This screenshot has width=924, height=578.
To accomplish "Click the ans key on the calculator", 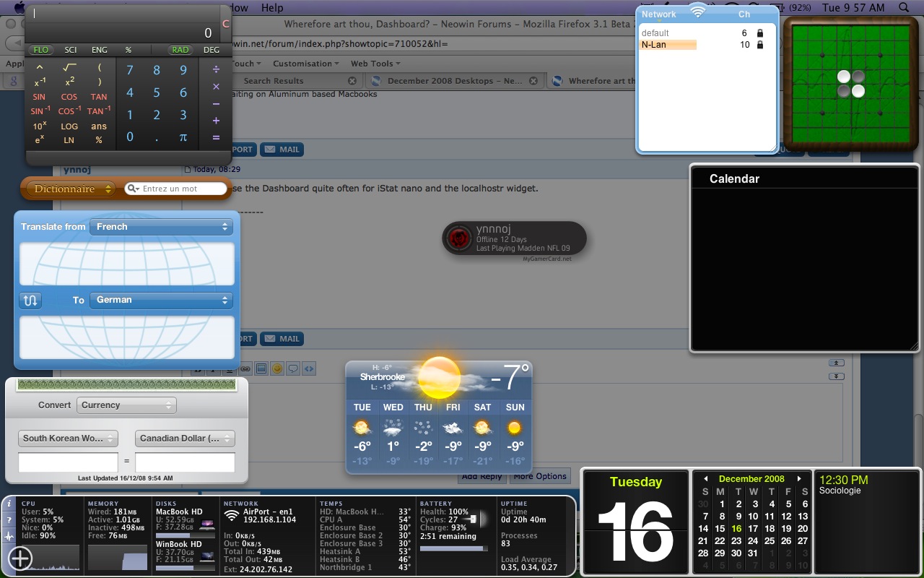I will pos(99,126).
